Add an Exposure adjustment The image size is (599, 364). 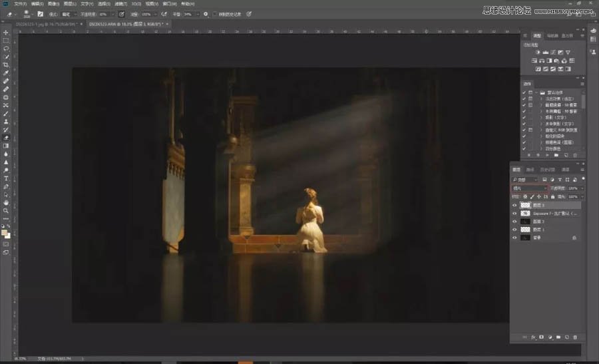pos(560,52)
